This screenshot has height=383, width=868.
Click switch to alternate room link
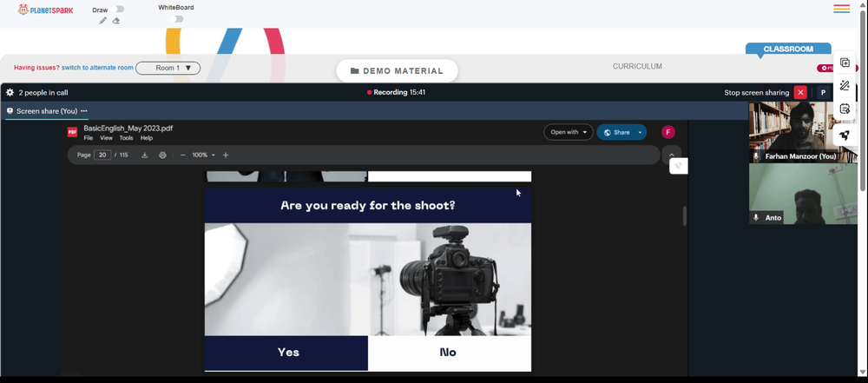(97, 68)
